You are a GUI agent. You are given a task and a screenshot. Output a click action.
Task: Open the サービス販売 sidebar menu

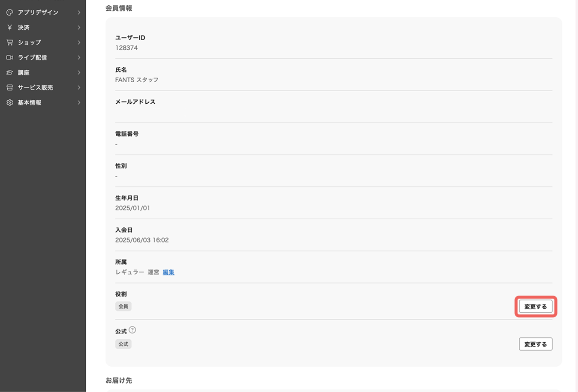[x=43, y=87]
